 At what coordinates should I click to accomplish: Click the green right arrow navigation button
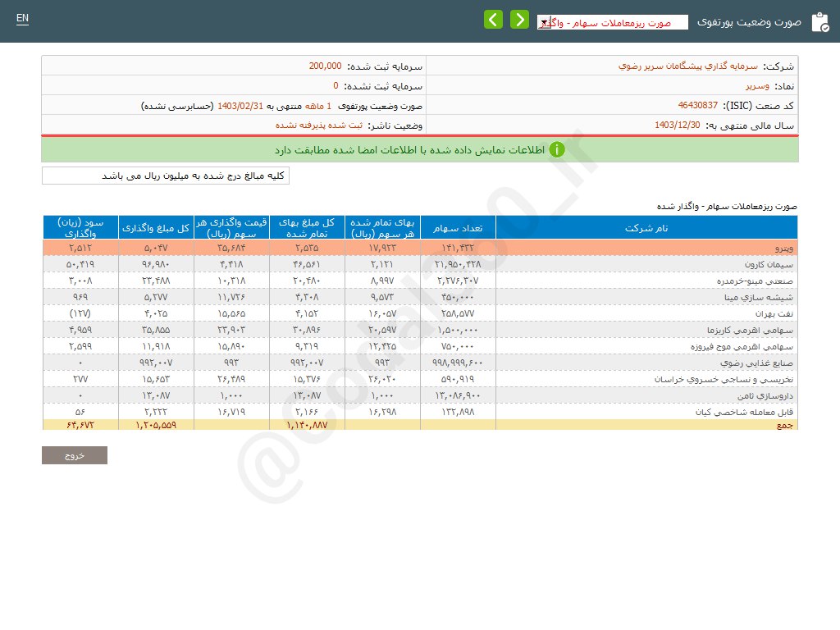click(x=519, y=20)
